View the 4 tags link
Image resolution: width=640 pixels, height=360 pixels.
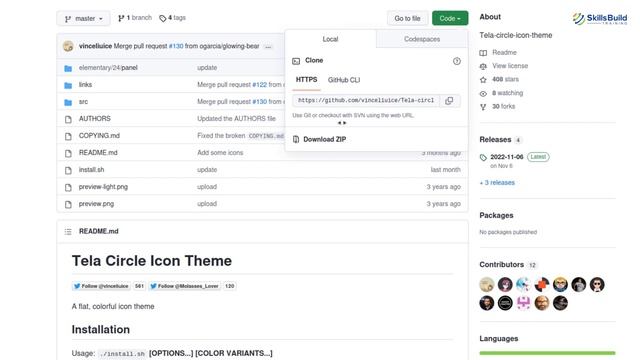pos(172,18)
